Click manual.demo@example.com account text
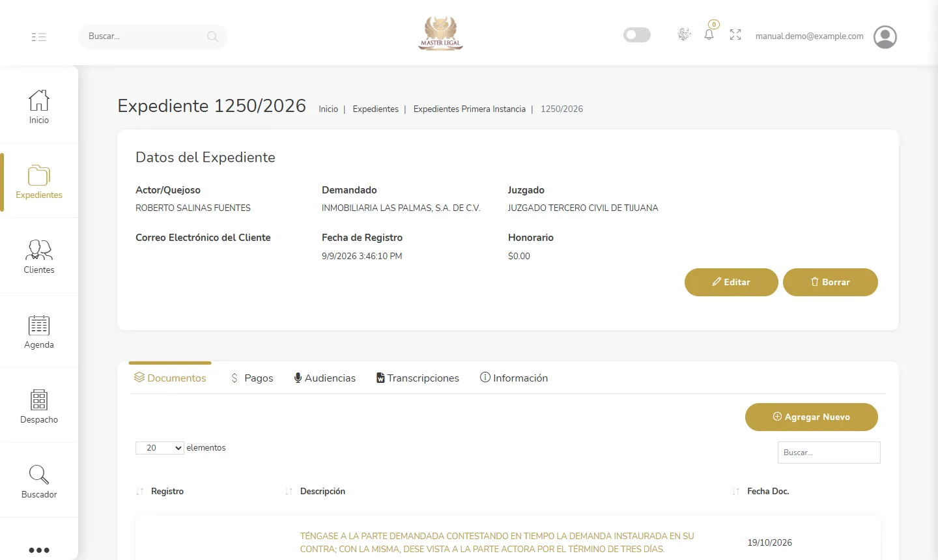The width and height of the screenshot is (938, 560). [x=810, y=36]
